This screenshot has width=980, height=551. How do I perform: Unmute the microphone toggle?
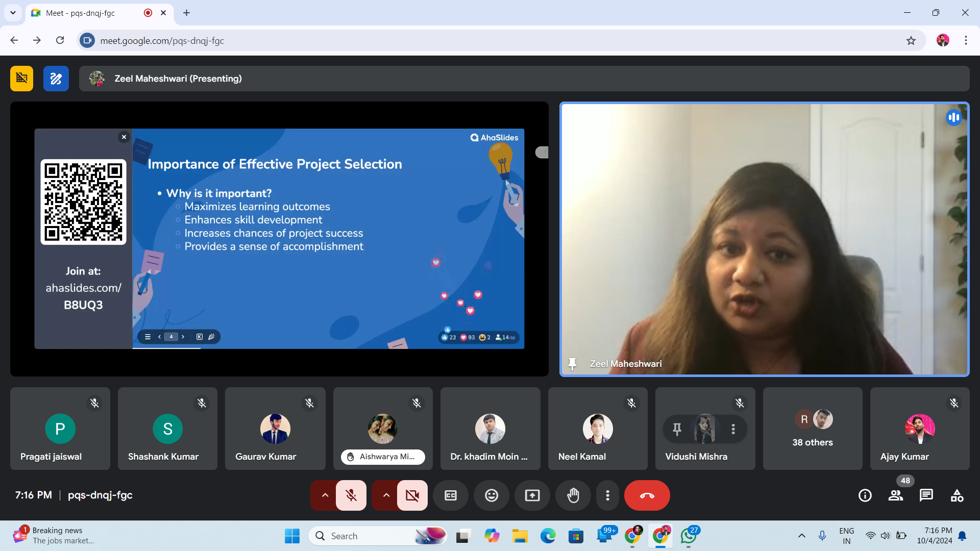[351, 495]
